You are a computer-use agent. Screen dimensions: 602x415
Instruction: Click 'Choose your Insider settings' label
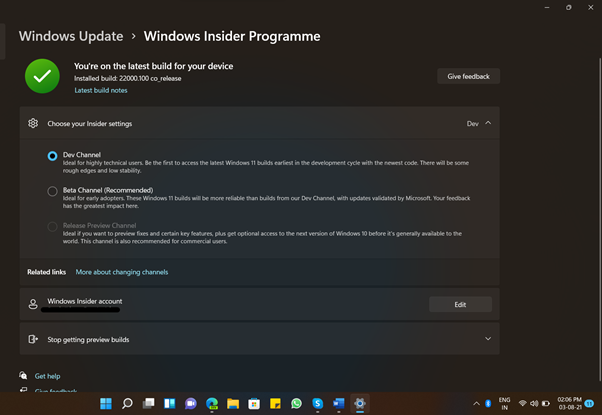[x=89, y=124]
